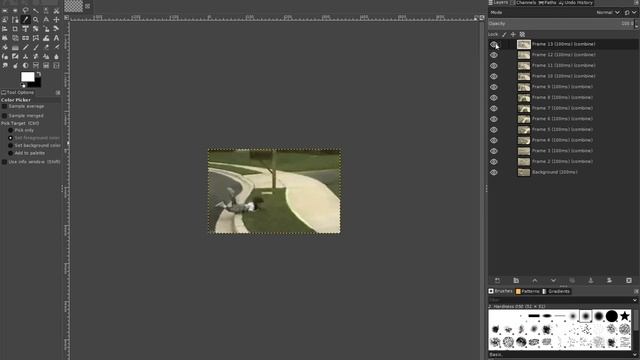Click the lock alpha channel icon
640x360 pixels.
[522, 35]
